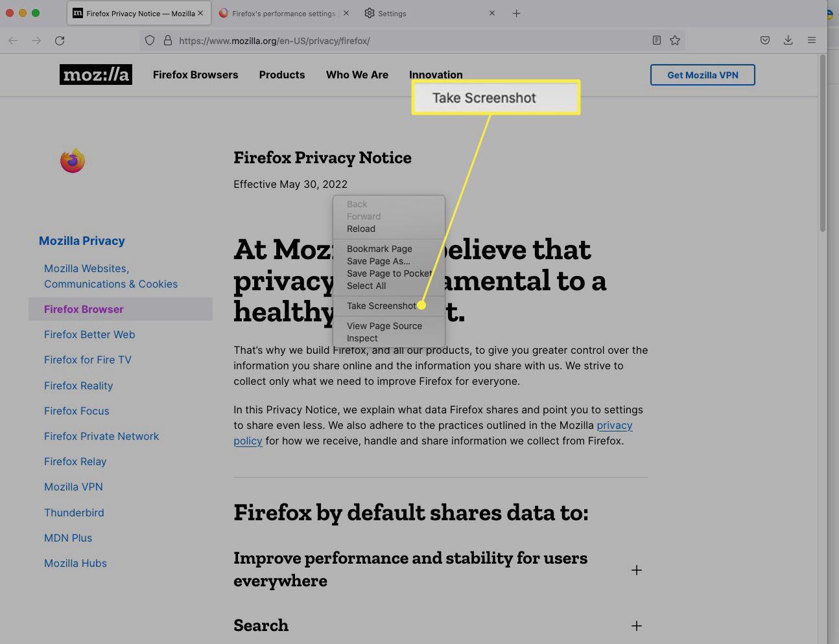Open Mozilla Privacy sidebar heading link

pos(82,241)
